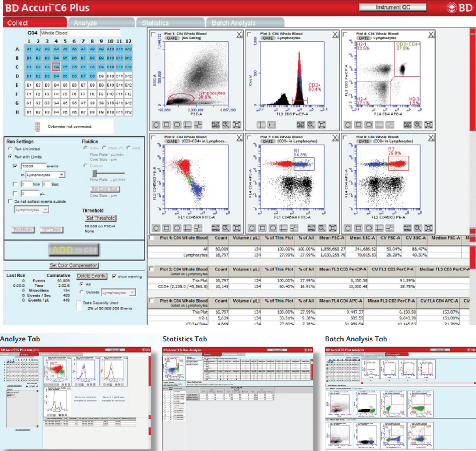Image resolution: width=476 pixels, height=451 pixels.
Task: Click the ADD to C04 button
Action: click(74, 250)
